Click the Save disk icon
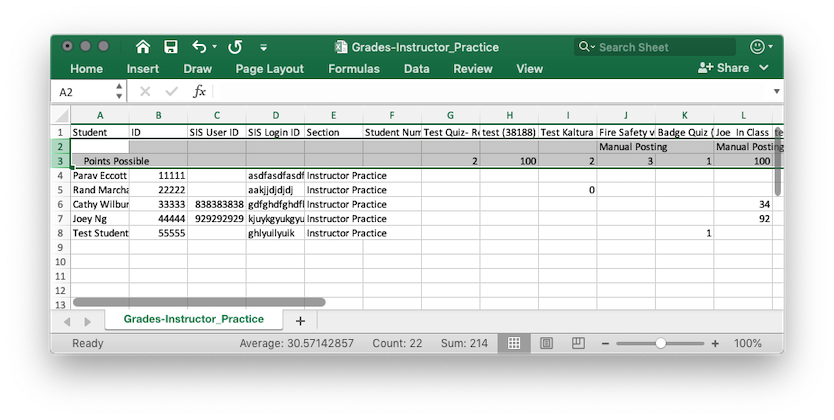834x420 pixels. [171, 47]
